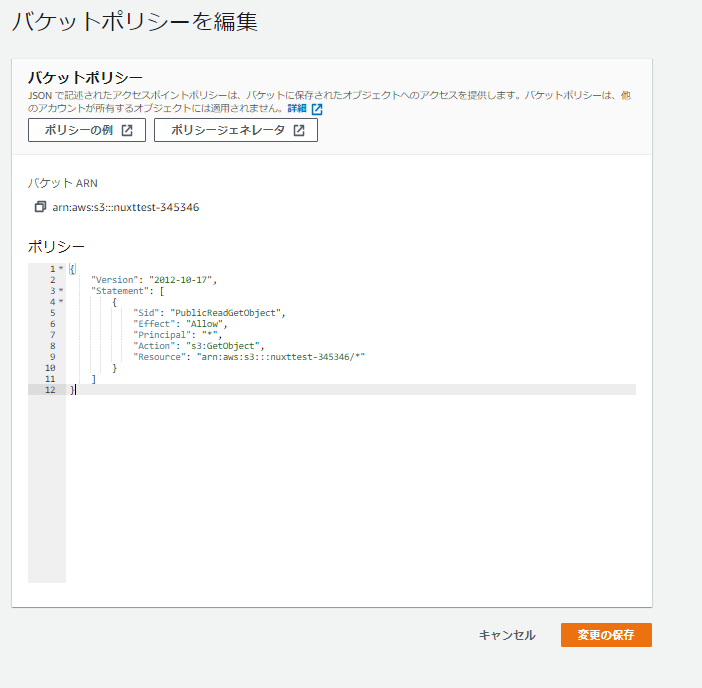Click line number 9 in the gutter
Image resolution: width=702 pixels, height=688 pixels.
[53, 357]
